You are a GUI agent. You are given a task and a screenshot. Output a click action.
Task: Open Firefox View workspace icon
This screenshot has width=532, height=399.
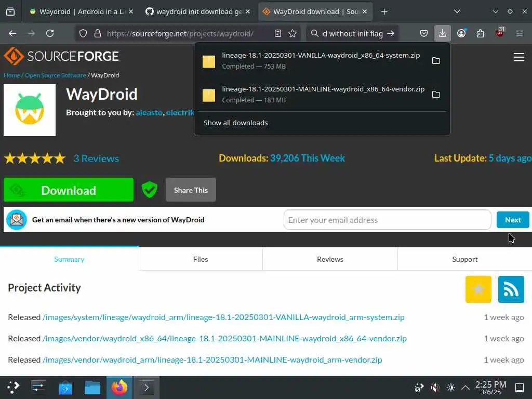pos(10,12)
